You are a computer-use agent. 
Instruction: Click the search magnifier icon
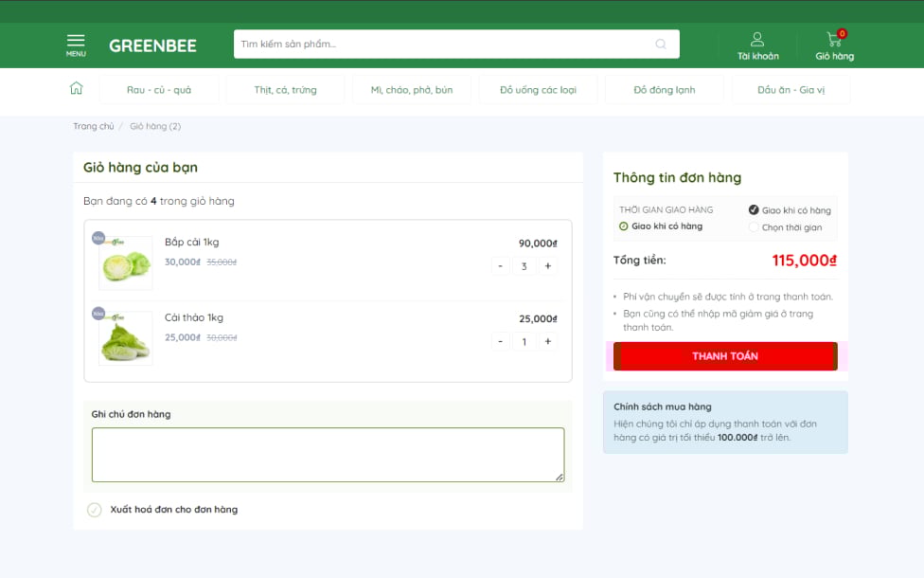pyautogui.click(x=661, y=44)
